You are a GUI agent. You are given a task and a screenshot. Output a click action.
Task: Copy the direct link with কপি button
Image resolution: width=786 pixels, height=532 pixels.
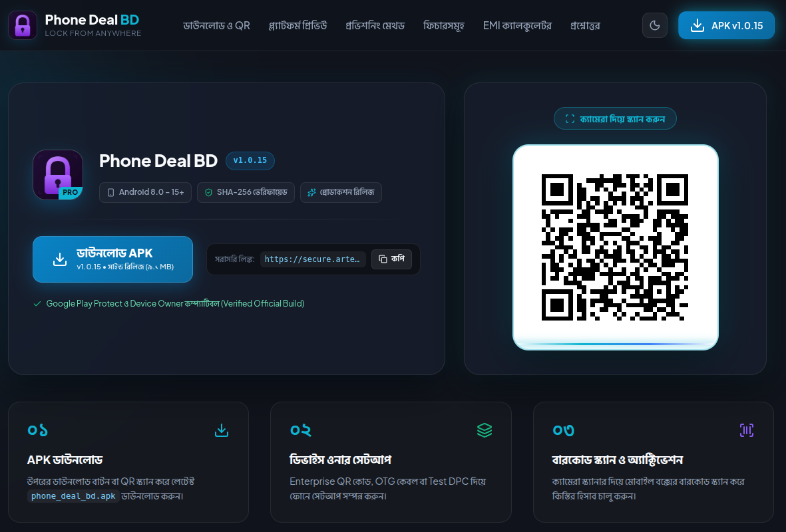[x=391, y=259]
